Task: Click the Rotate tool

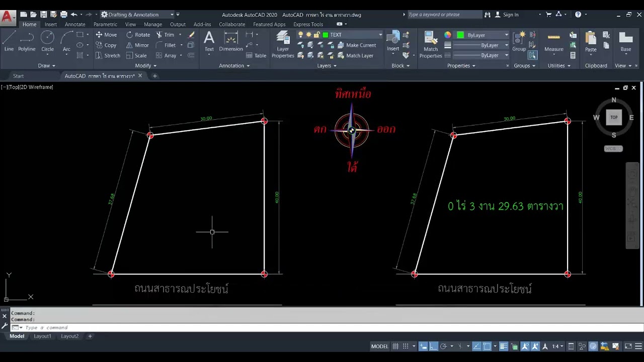Action: click(x=138, y=35)
